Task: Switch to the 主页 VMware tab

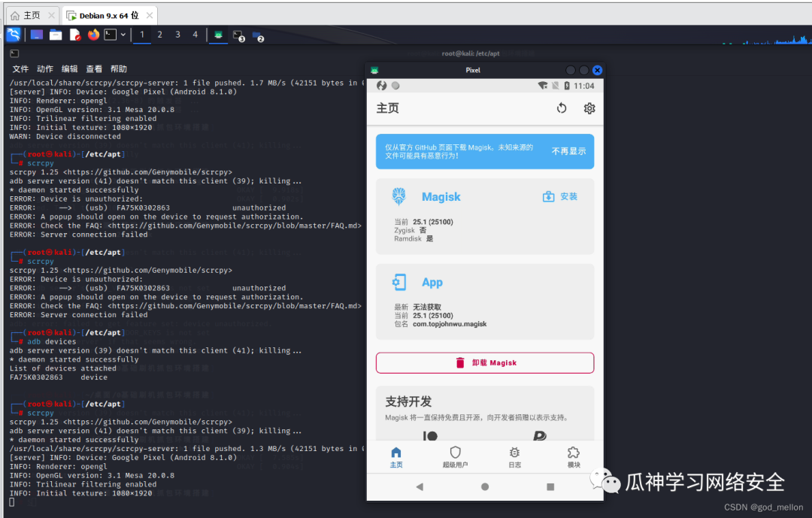Action: [x=32, y=16]
